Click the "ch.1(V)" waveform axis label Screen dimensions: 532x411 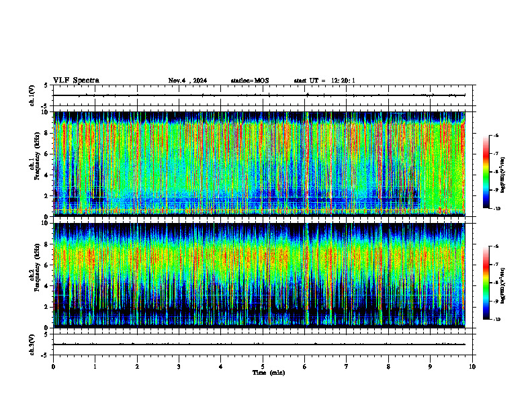tap(32, 95)
